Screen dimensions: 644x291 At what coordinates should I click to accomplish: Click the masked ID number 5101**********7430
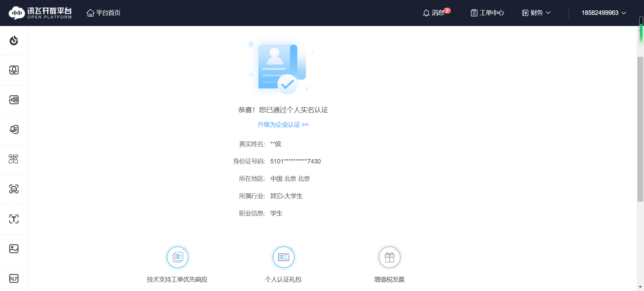(x=296, y=161)
